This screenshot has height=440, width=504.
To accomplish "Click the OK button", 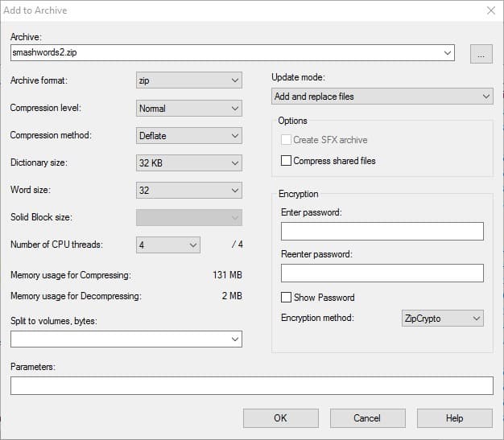I will coord(281,418).
